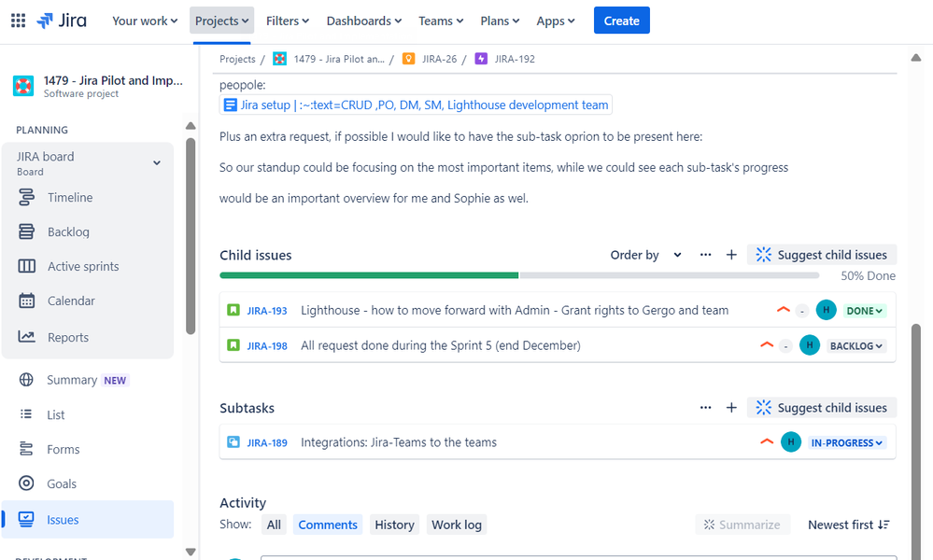The height and width of the screenshot is (560, 933).
Task: Click the JIRA-192 breadcrumb text
Action: click(515, 59)
